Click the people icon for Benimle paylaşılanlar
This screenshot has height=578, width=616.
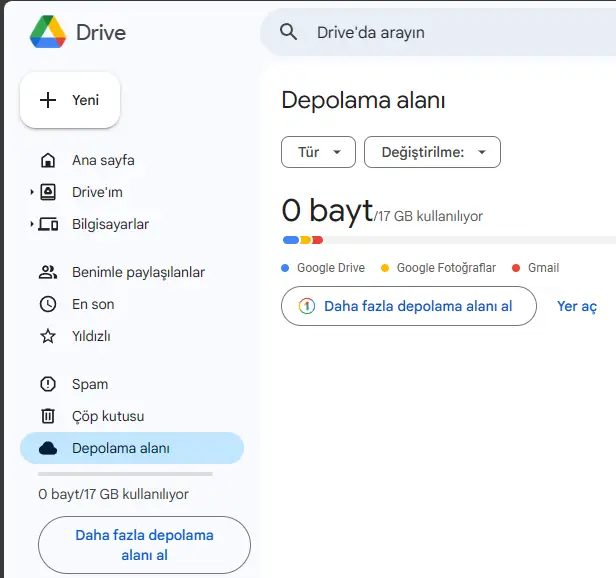click(48, 272)
